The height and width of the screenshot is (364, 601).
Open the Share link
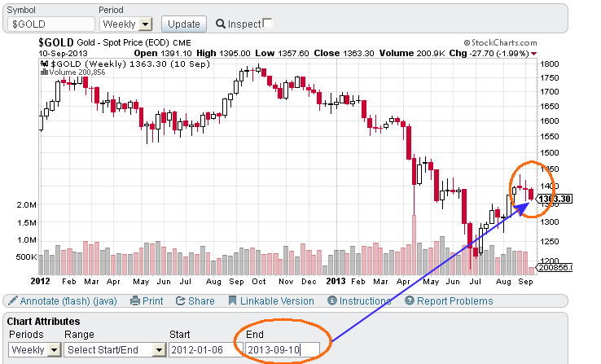pos(201,301)
